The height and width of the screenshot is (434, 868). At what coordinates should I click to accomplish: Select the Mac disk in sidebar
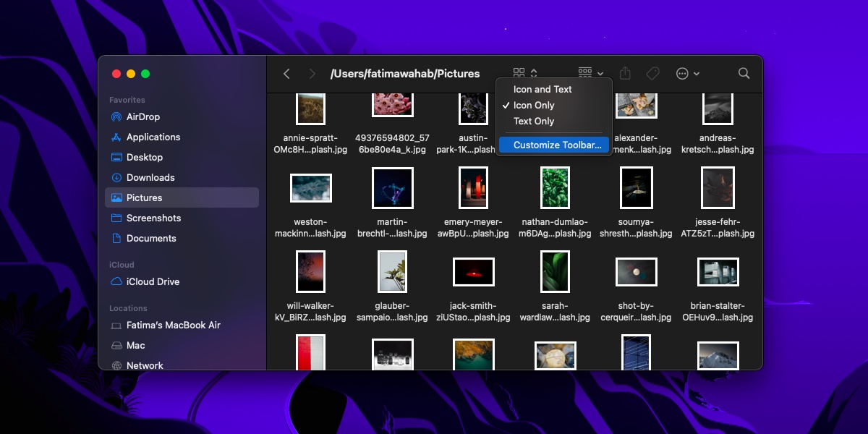pyautogui.click(x=182, y=345)
